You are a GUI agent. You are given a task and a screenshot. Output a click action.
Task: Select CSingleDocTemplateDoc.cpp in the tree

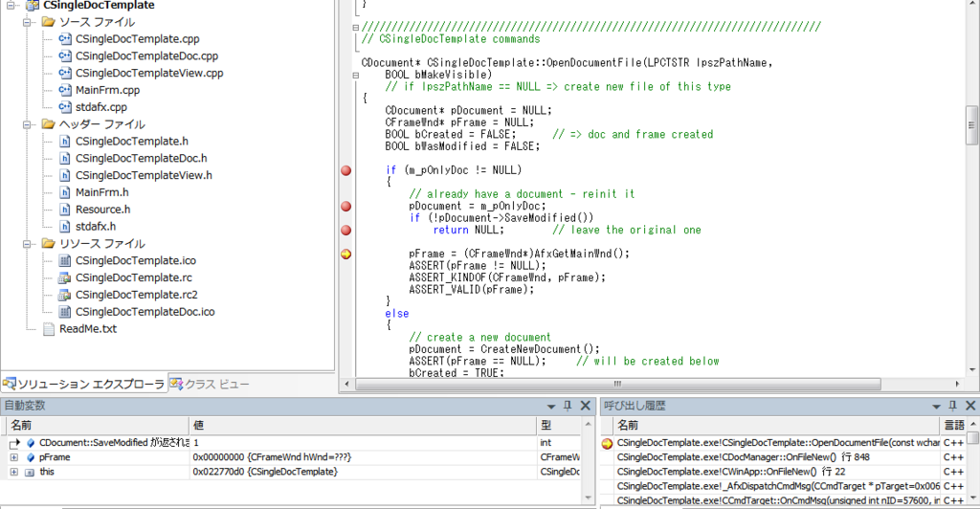[146, 55]
